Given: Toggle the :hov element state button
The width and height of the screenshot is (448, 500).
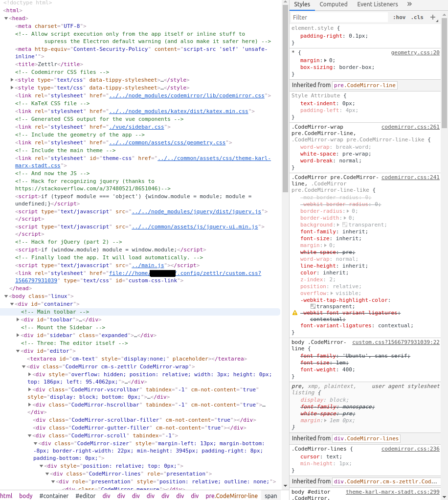Looking at the screenshot, I should [399, 18].
